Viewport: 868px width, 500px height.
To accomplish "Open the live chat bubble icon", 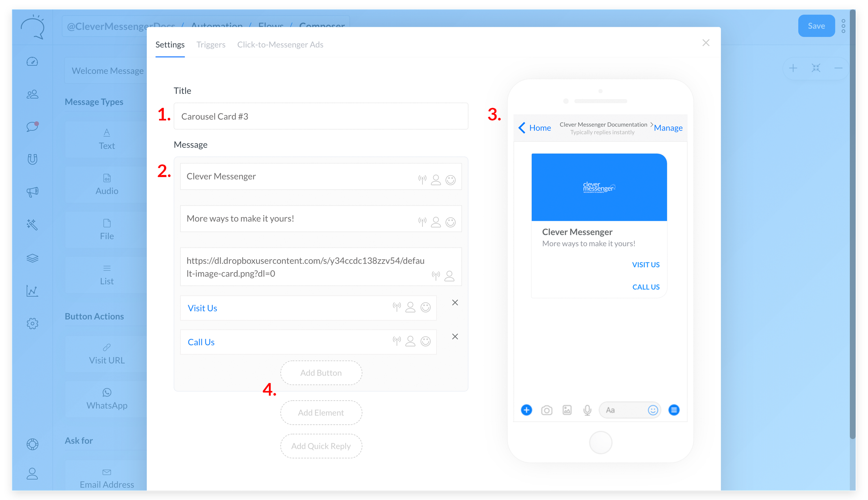I will (x=32, y=127).
